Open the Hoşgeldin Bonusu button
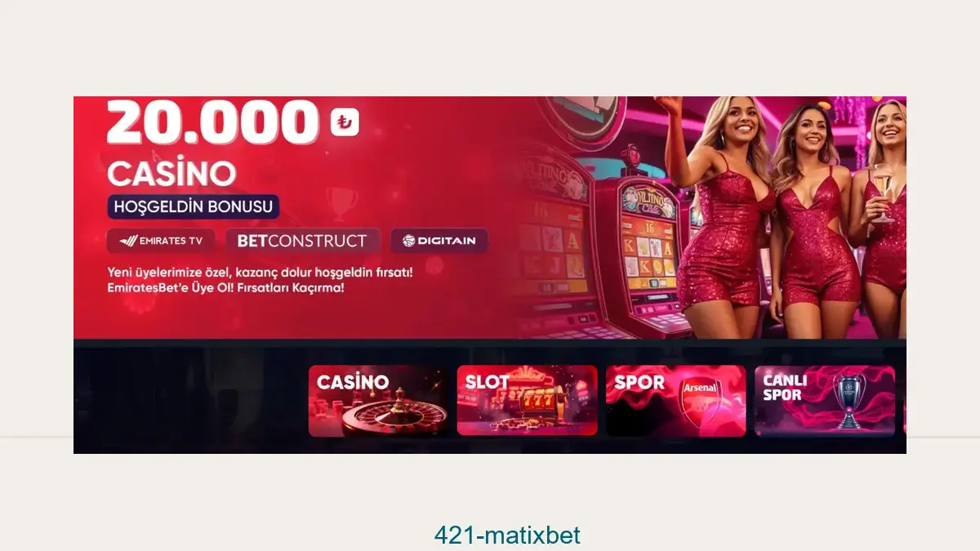 pos(194,207)
